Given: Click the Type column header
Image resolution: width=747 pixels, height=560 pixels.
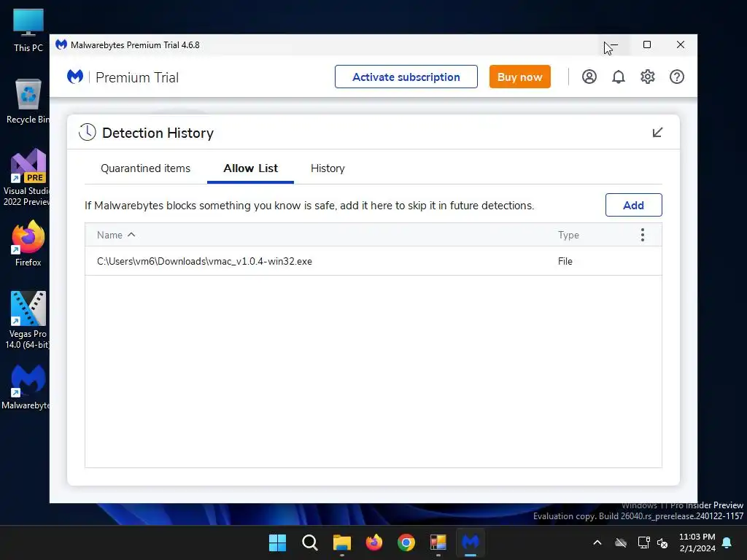Looking at the screenshot, I should (568, 235).
